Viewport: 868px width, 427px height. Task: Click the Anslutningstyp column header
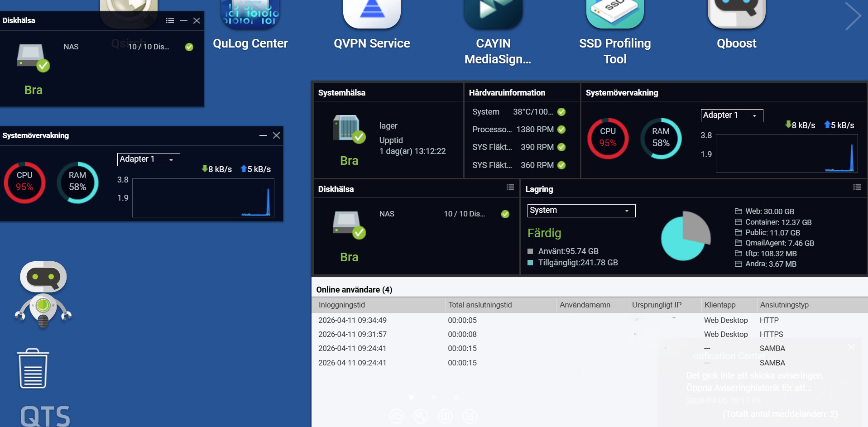point(784,305)
